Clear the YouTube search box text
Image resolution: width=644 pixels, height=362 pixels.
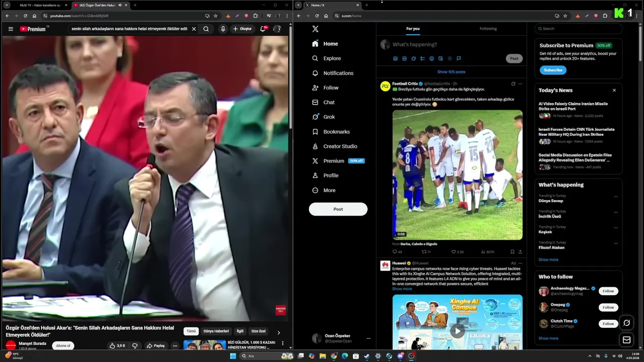pyautogui.click(x=194, y=29)
